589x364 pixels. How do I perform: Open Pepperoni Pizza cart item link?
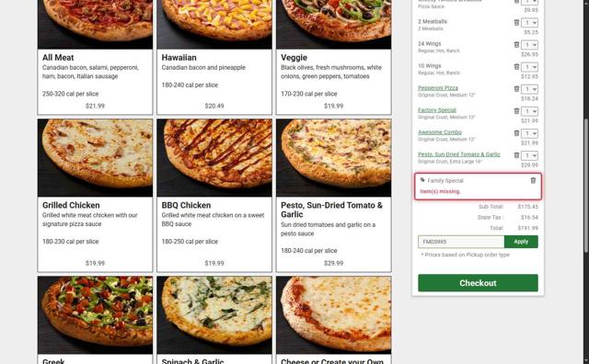(438, 88)
